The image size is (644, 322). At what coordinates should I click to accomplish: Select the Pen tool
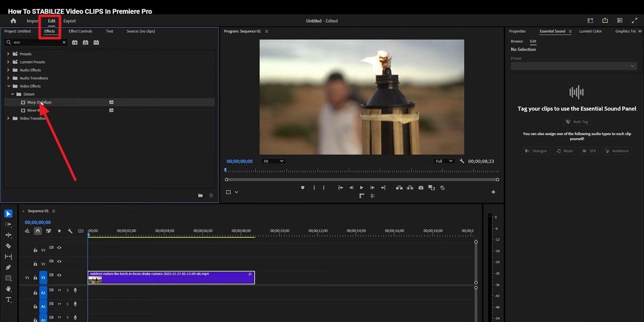[x=8, y=268]
